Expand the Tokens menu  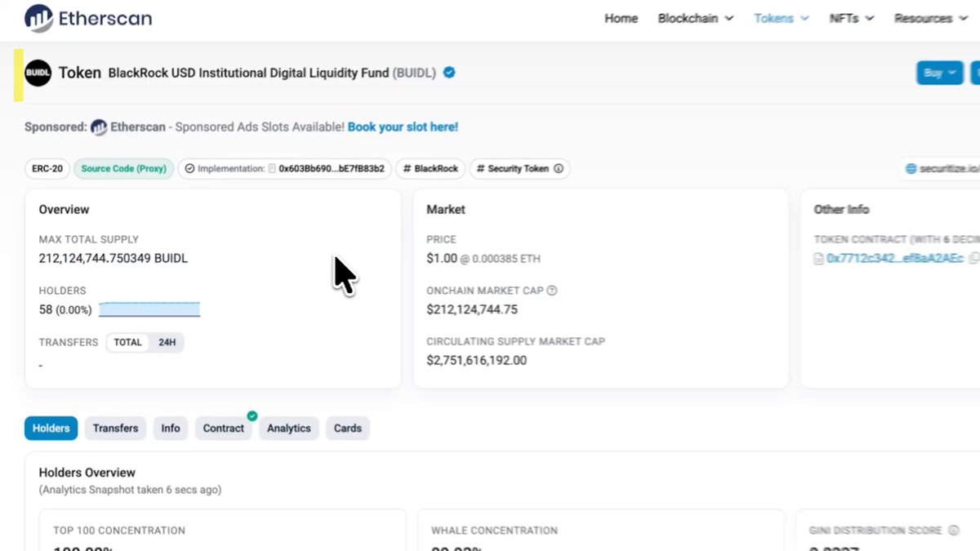(782, 18)
